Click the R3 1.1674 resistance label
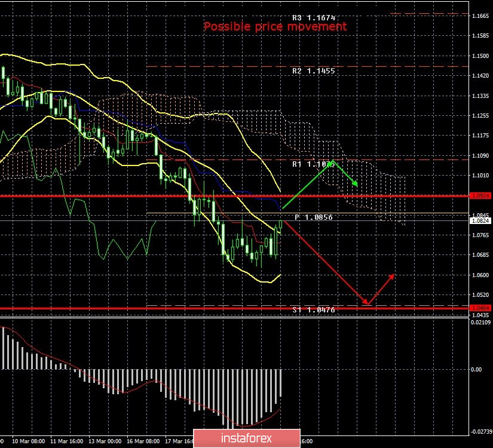Screen dimensions: 493x448 pos(314,17)
